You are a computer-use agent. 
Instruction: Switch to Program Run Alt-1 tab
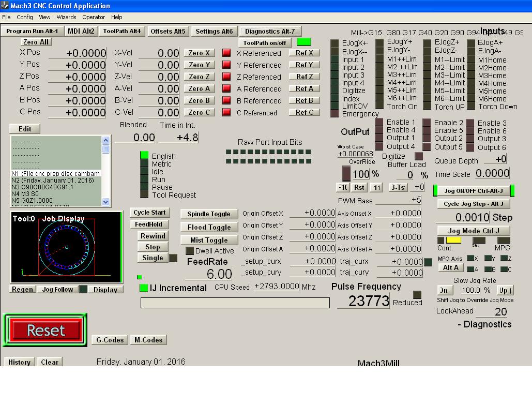[32, 31]
